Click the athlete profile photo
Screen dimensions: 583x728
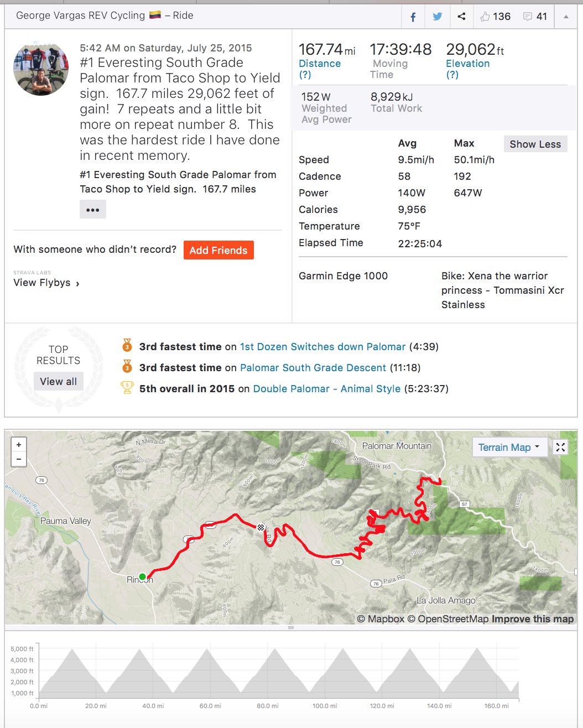(41, 68)
